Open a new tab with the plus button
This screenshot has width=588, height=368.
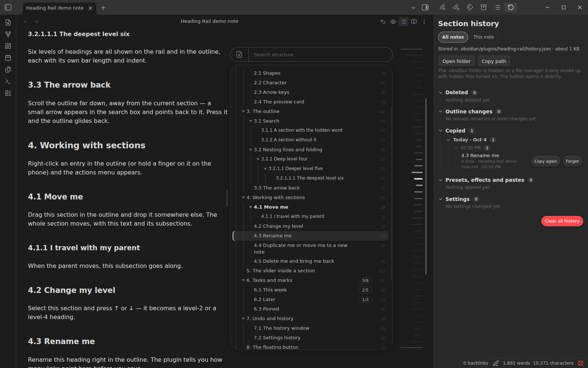103,8
